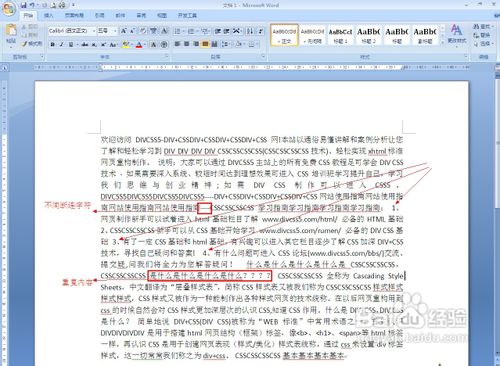Grow font size with larger A
The height and width of the screenshot is (366, 500).
(x=123, y=31)
